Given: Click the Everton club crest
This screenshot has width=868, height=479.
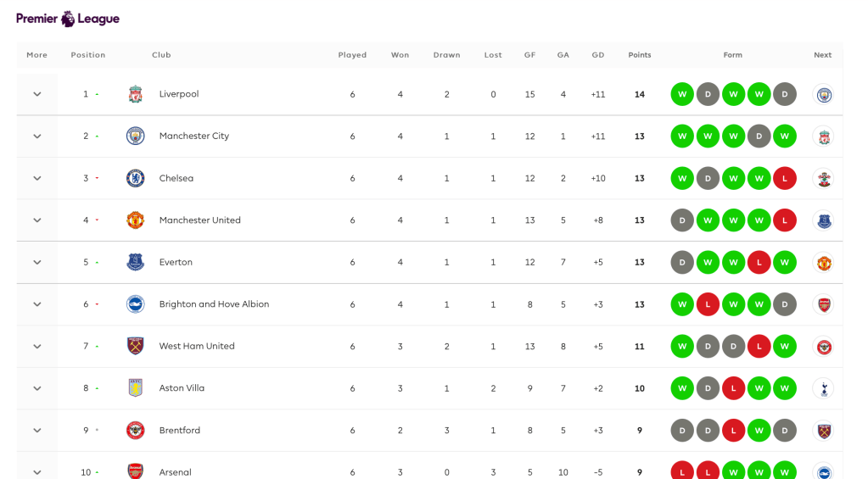Looking at the screenshot, I should [136, 262].
